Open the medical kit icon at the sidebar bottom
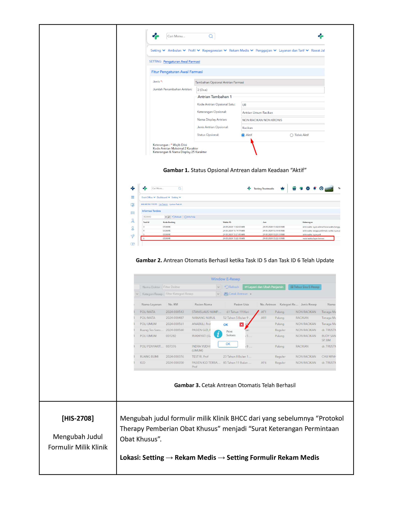411x532 pixels. 132,244
